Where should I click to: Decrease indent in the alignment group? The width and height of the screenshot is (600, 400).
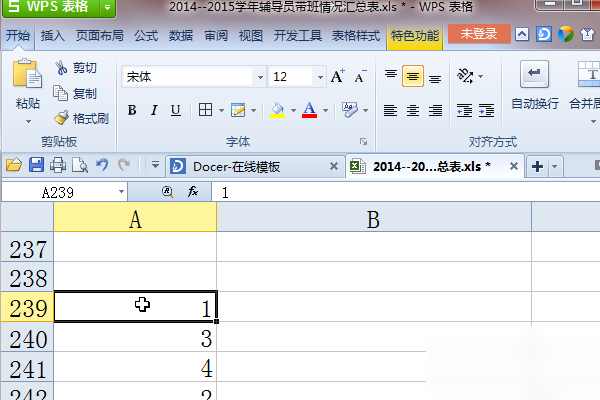click(x=464, y=111)
